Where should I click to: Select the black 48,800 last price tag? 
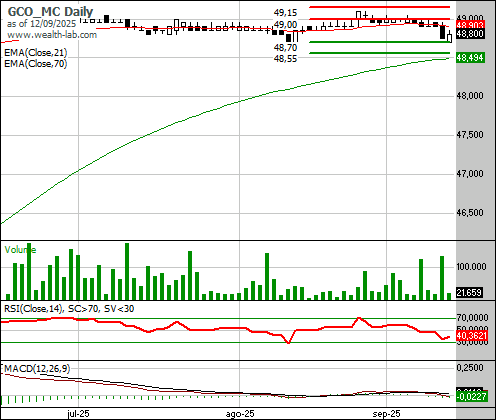[x=470, y=34]
